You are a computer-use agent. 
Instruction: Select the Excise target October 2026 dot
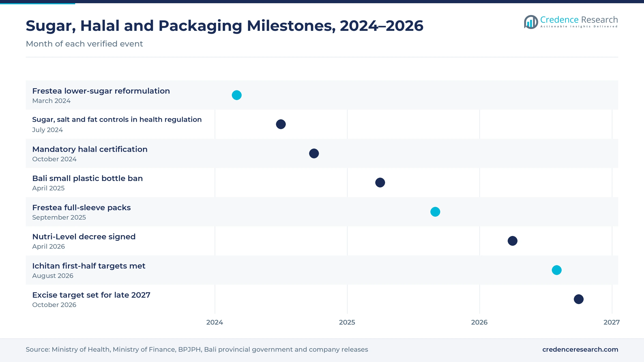[x=579, y=299]
